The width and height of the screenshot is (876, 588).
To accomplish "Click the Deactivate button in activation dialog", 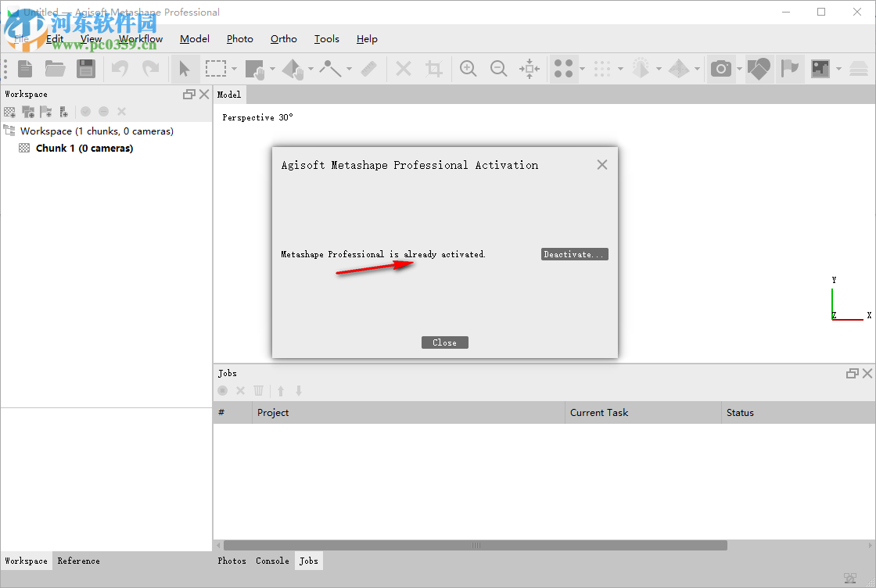I will (x=574, y=253).
